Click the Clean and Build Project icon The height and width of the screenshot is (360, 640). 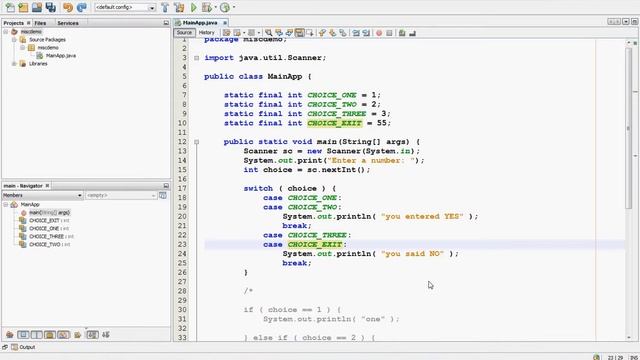[179, 7]
